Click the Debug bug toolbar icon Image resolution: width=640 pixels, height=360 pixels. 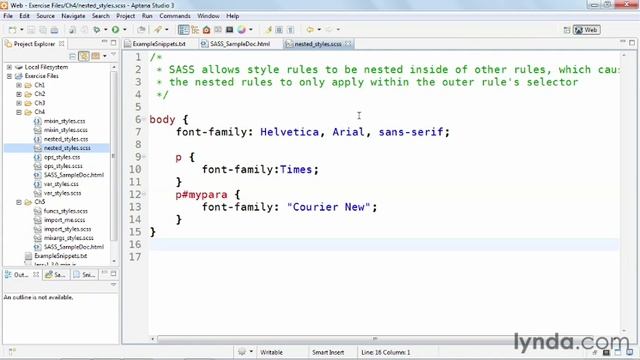96,30
